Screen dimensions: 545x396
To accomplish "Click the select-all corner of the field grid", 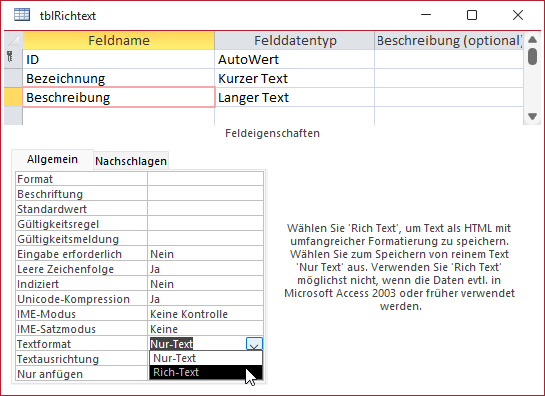I will tap(13, 40).
